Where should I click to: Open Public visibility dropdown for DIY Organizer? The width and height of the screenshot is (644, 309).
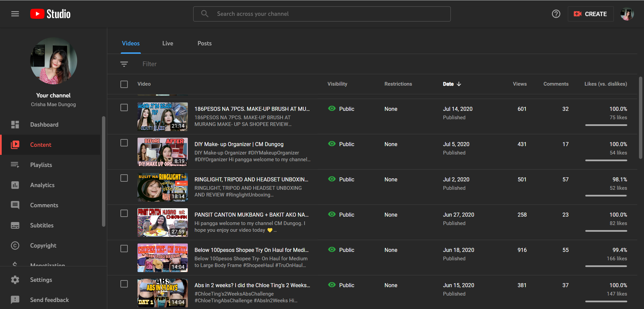tap(346, 144)
